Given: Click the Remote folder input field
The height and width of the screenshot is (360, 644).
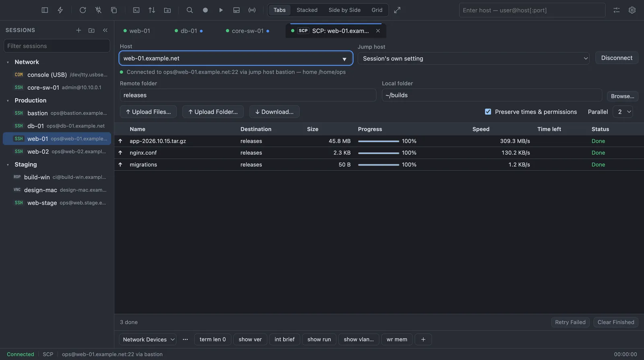Looking at the screenshot, I should point(248,95).
